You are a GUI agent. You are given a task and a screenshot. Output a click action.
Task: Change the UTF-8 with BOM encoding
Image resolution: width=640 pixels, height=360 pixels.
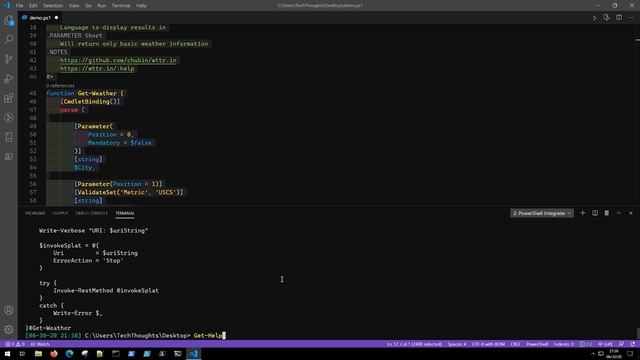488,344
